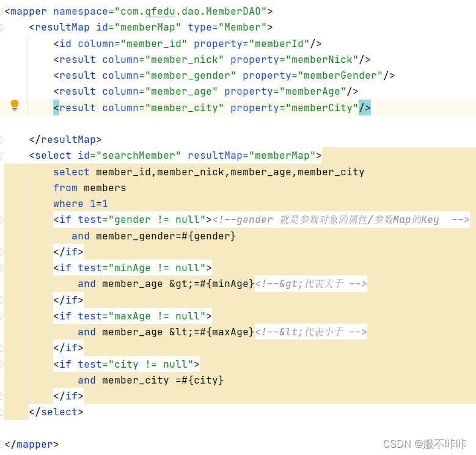Click the </if> closing the minAge condition
This screenshot has height=455, width=476.
68,300
